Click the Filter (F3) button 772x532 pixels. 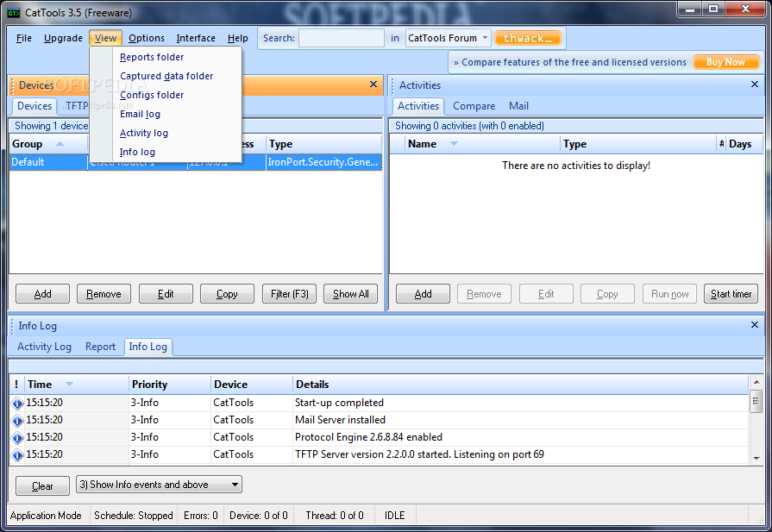[289, 294]
